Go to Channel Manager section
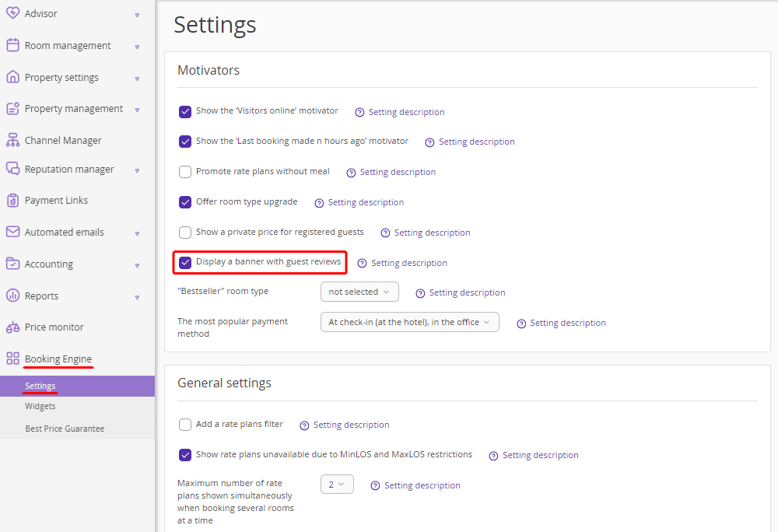 [x=63, y=141]
